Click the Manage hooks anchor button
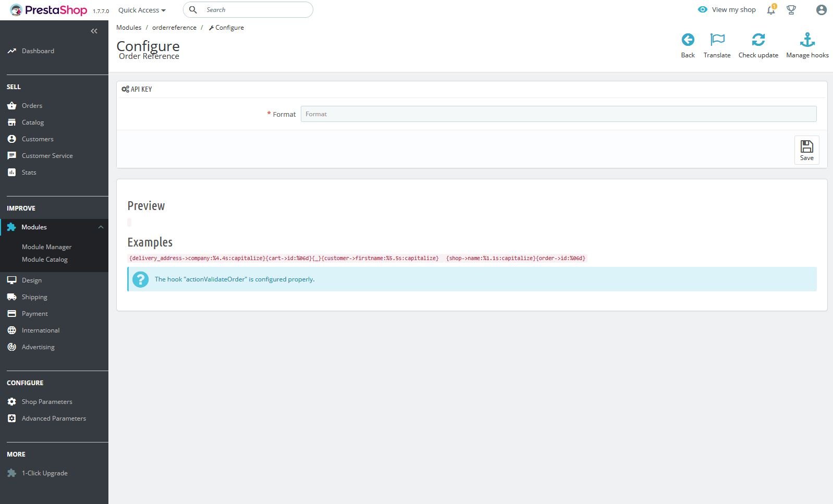833x504 pixels. [x=807, y=45]
